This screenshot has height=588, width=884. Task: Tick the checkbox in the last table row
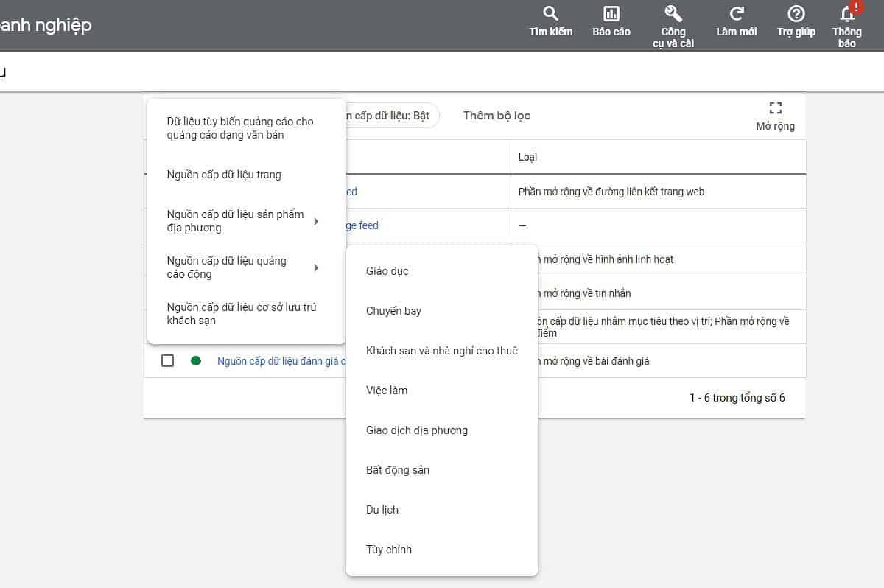[x=167, y=361]
